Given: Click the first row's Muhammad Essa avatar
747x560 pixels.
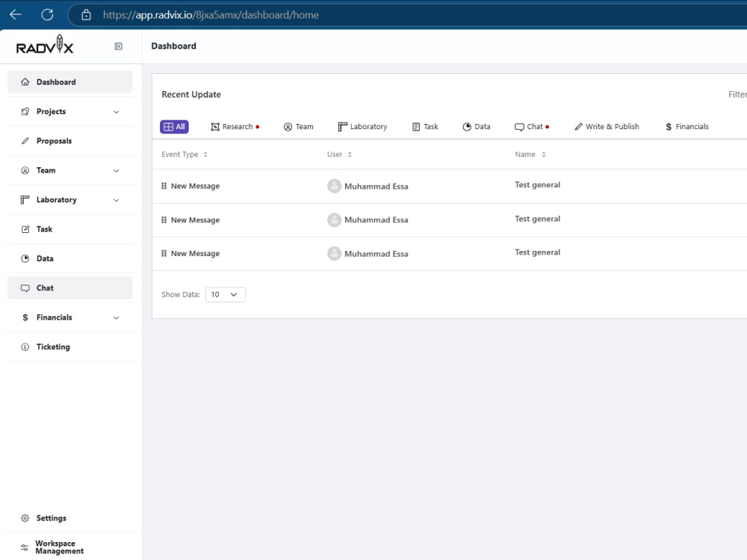Looking at the screenshot, I should 335,186.
